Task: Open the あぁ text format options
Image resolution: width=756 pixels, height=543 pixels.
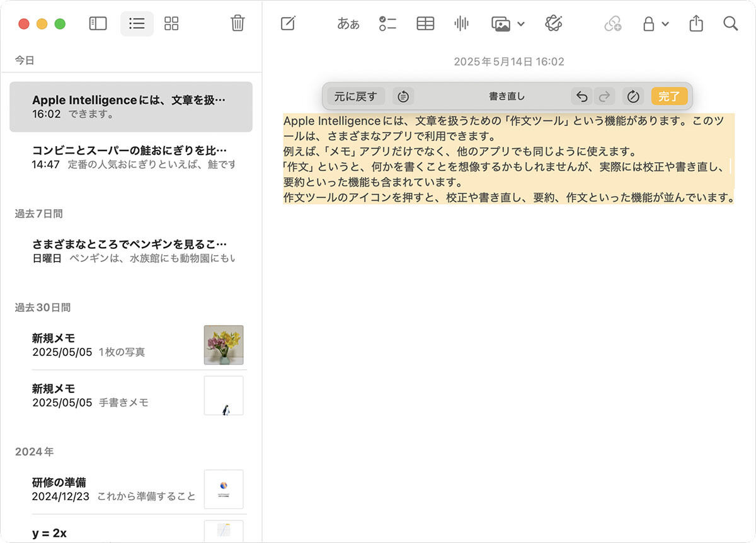Action: (348, 24)
